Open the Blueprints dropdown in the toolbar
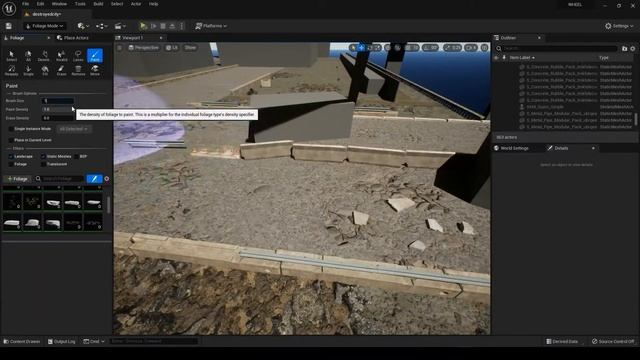The image size is (640, 360). click(102, 26)
